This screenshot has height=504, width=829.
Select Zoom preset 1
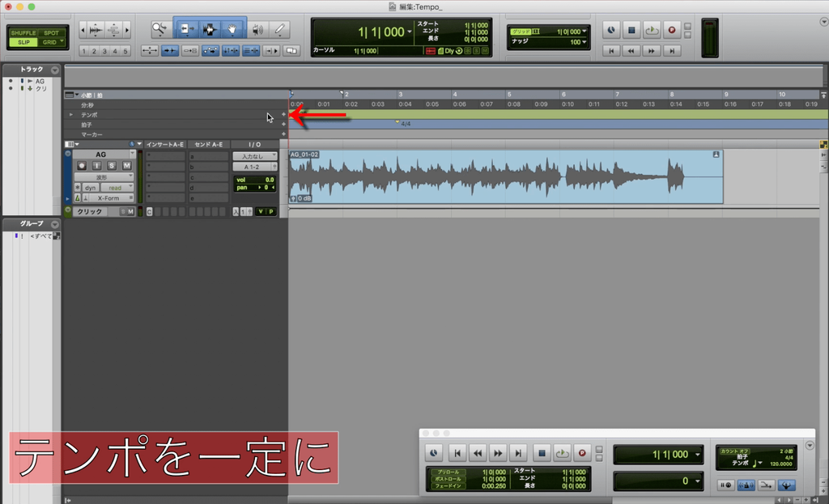click(83, 51)
